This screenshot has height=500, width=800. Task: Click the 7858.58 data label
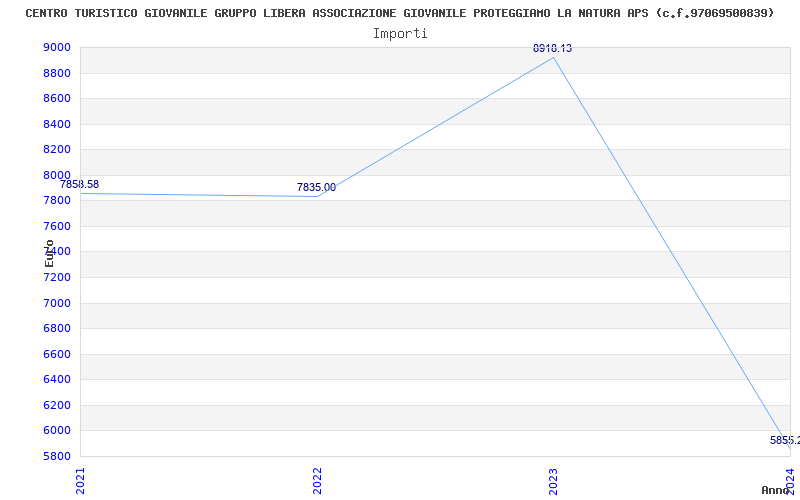tap(80, 185)
